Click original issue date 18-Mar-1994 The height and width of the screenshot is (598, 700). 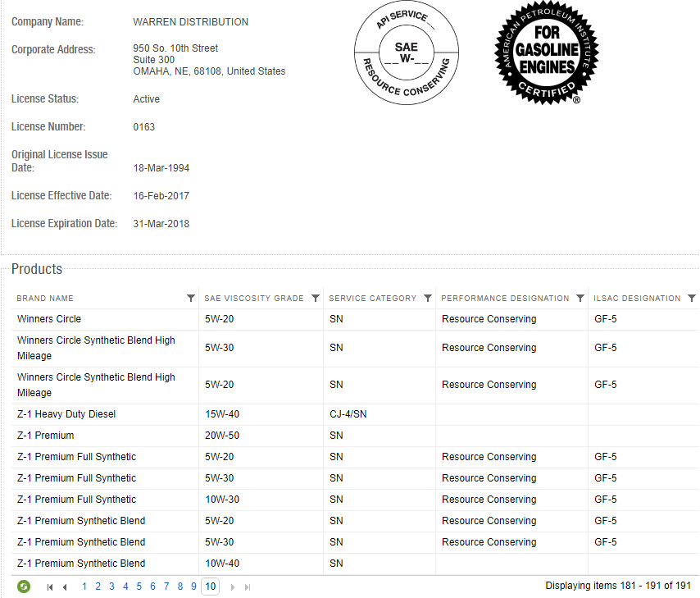tap(161, 168)
